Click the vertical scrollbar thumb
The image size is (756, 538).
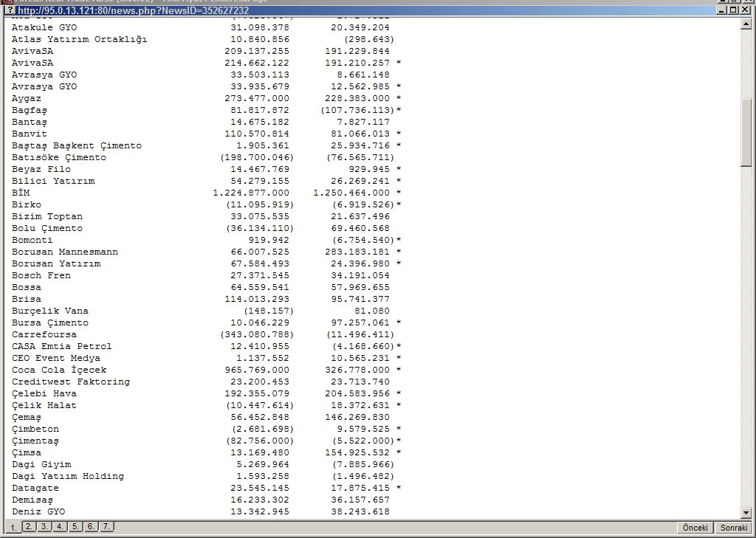(746, 133)
